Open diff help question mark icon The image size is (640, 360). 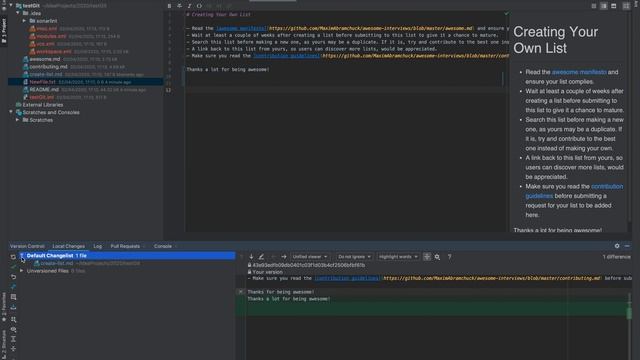(449, 257)
